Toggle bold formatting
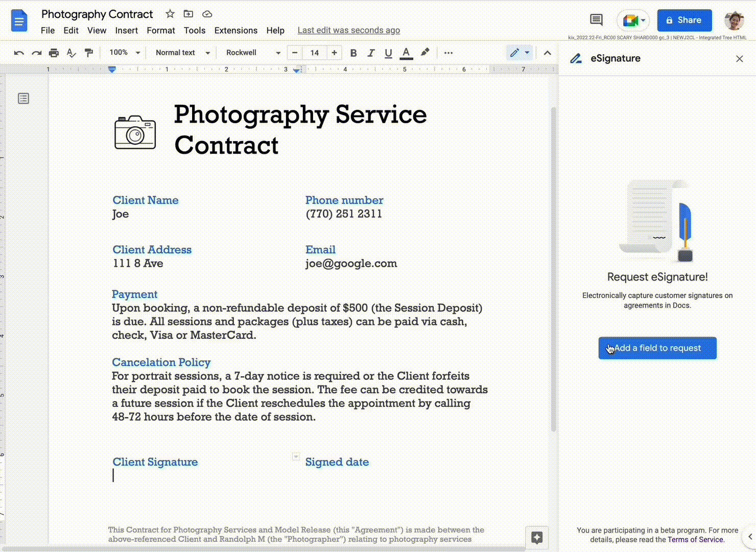 [x=353, y=53]
